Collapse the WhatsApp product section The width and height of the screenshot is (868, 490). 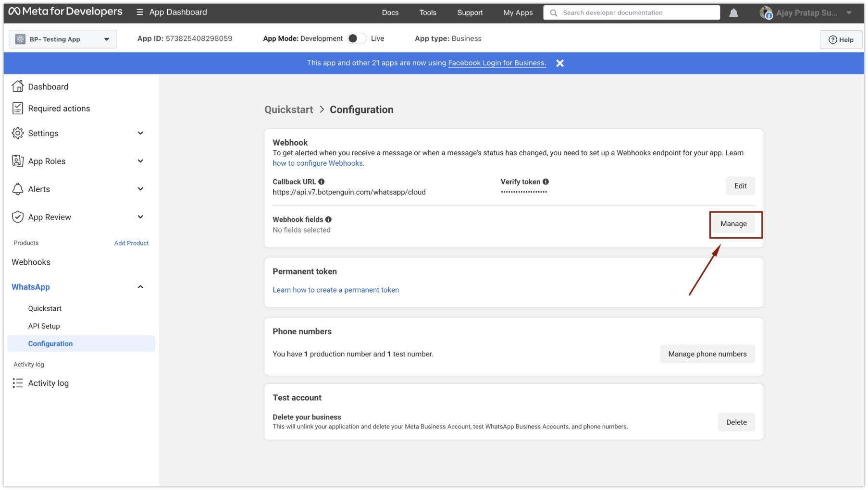tap(140, 287)
